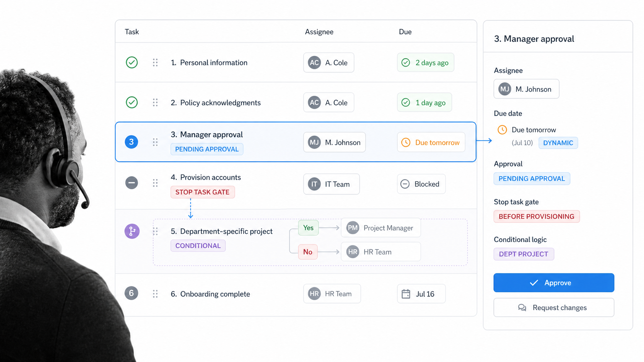Image resolution: width=644 pixels, height=362 pixels.
Task: Click the Due column header
Action: pos(405,32)
